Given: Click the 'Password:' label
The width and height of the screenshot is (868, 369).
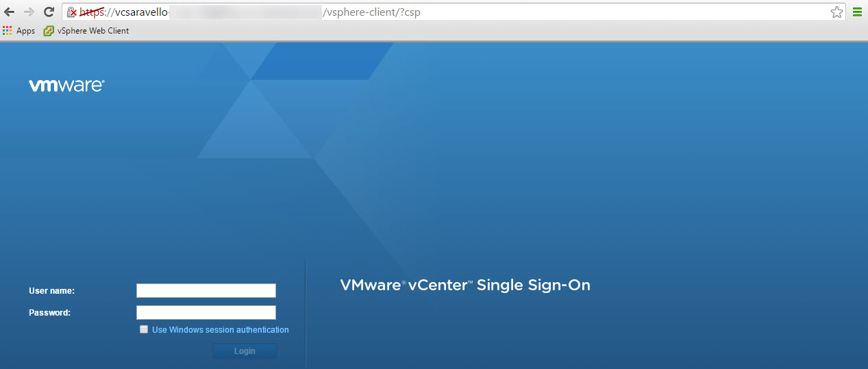Looking at the screenshot, I should pyautogui.click(x=49, y=313).
